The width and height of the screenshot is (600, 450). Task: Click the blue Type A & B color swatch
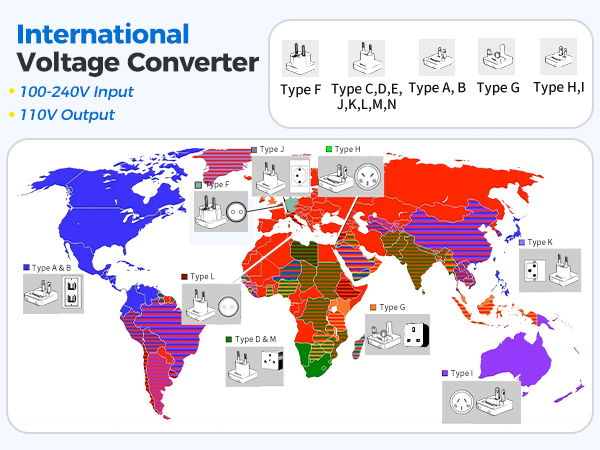pyautogui.click(x=26, y=267)
